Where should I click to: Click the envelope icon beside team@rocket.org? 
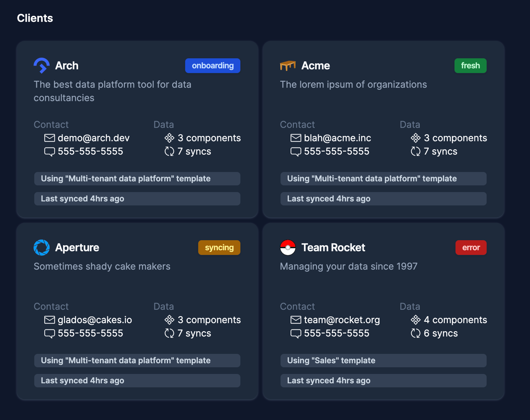(296, 320)
